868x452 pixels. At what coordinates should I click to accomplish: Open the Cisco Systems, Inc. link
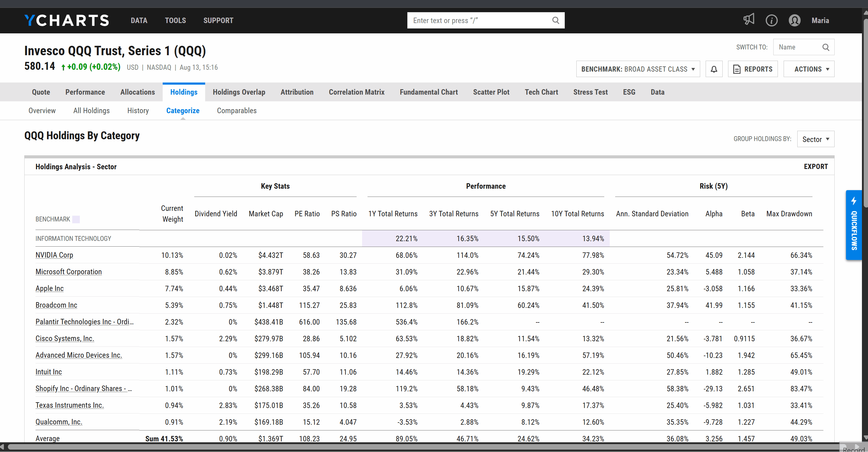65,338
